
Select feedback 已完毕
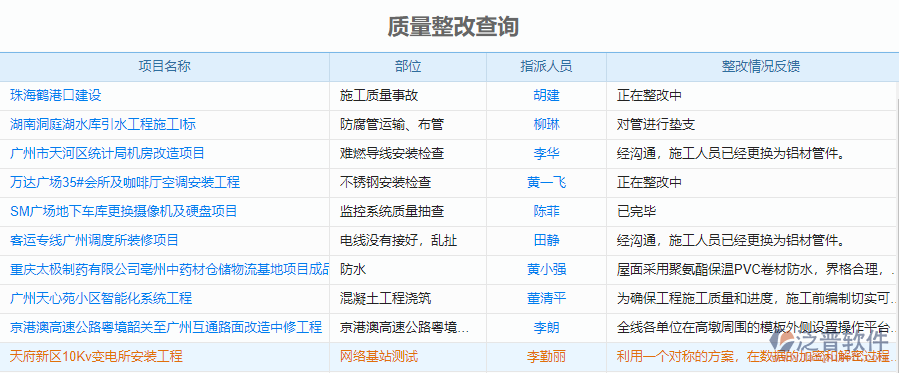coord(636,211)
